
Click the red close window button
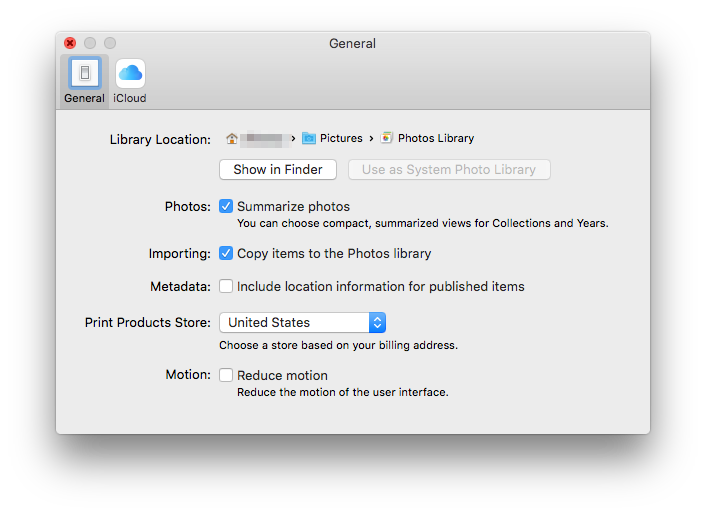point(70,43)
